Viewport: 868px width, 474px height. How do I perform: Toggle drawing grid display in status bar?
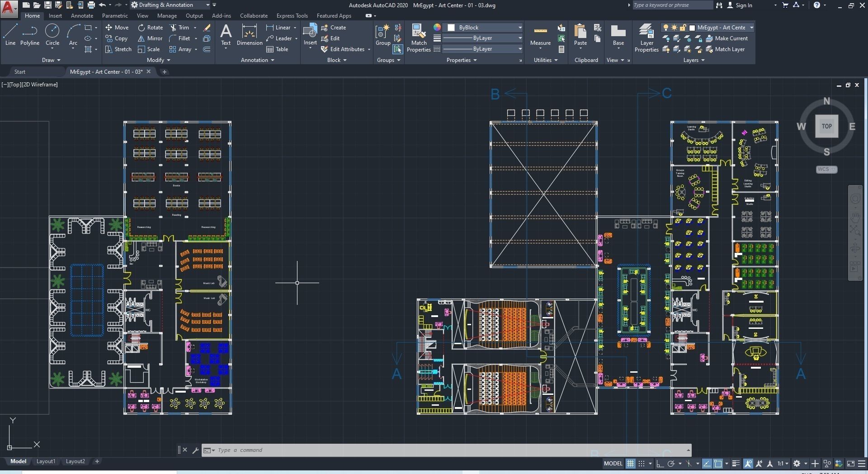(x=630, y=464)
